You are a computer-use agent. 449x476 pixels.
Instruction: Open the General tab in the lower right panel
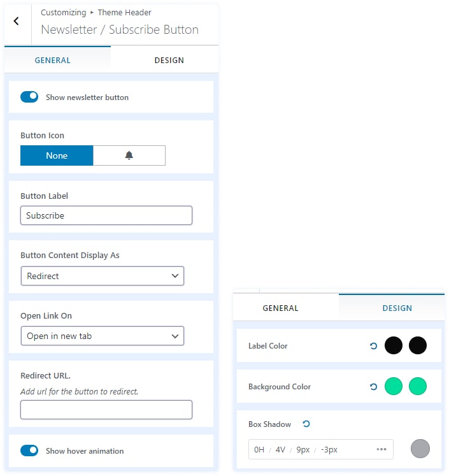click(280, 308)
